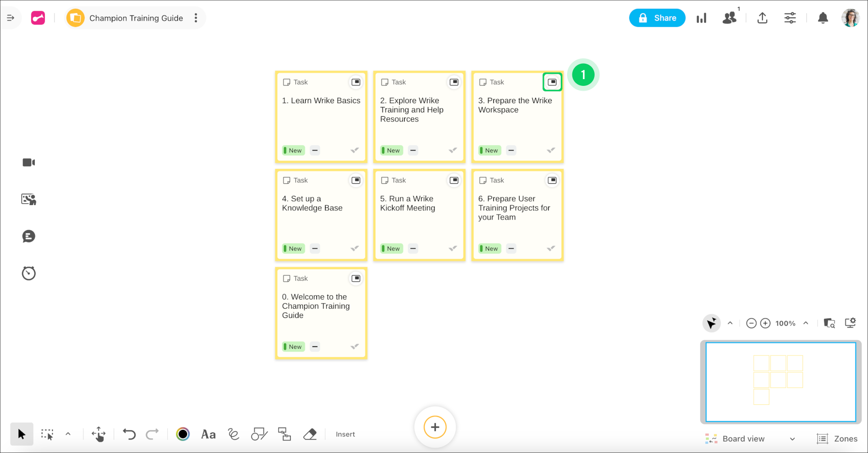
Task: Open details of '0. Welcome to the Champion' card
Action: tap(356, 278)
